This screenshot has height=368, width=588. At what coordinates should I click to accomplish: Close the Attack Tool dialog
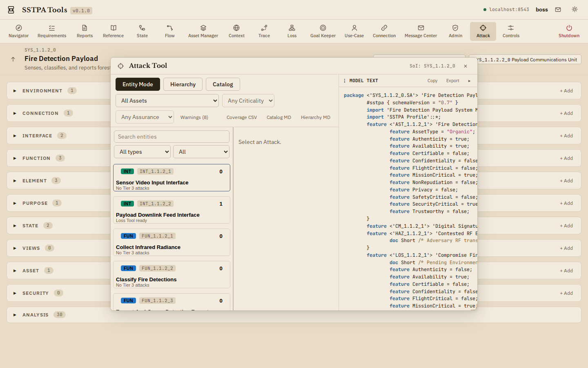click(x=465, y=66)
